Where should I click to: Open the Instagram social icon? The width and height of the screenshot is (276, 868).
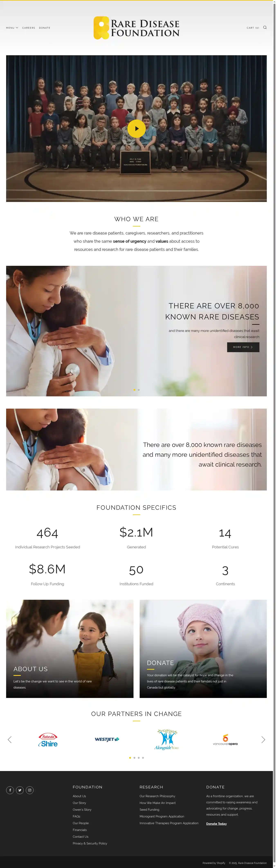click(x=30, y=790)
